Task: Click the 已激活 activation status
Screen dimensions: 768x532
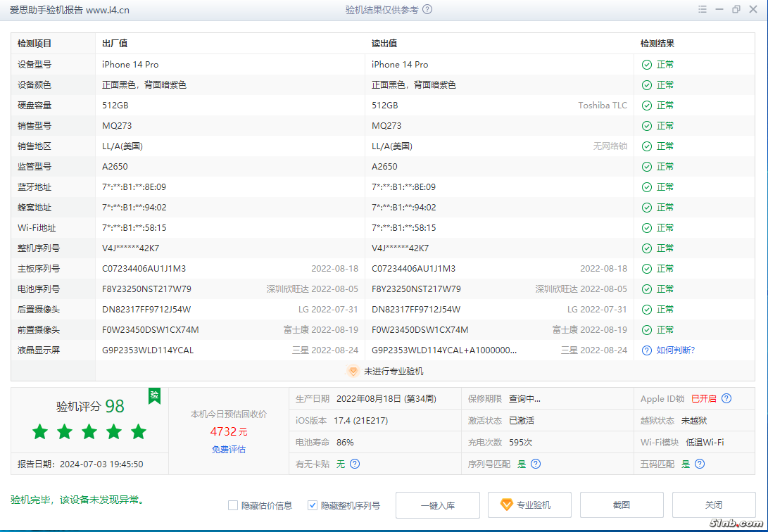Action: (x=521, y=421)
